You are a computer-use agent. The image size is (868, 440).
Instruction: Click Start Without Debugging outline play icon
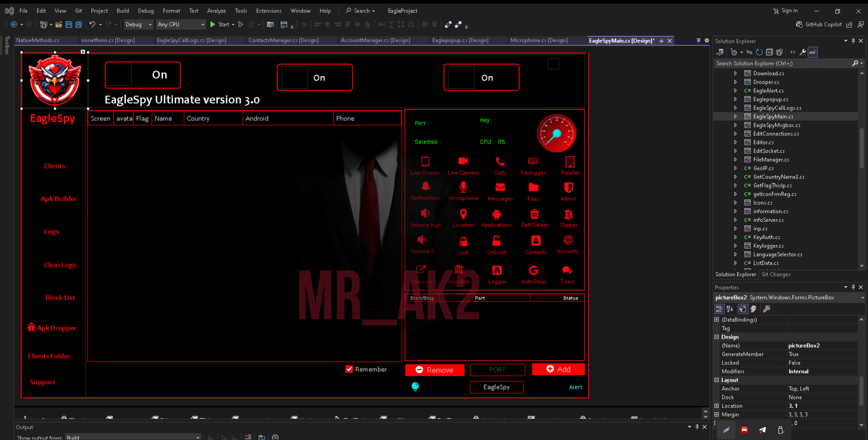click(x=241, y=24)
